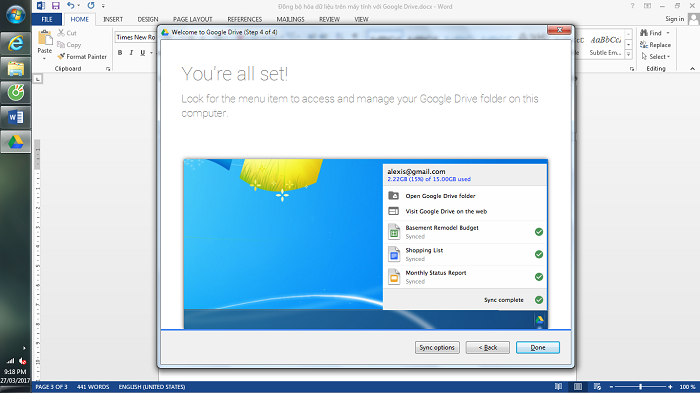700x393 pixels.
Task: Click ENGLISH (UNITED STATES) language indicator
Action: [x=152, y=387]
